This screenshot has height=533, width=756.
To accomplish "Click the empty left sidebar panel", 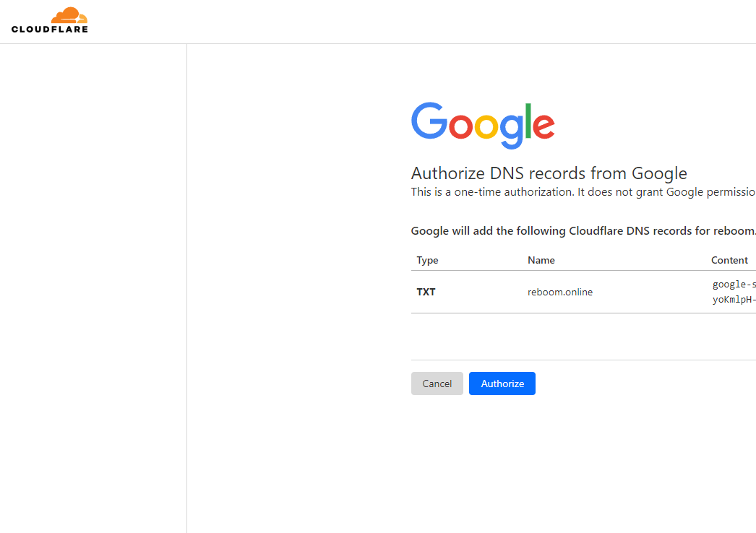I will pyautogui.click(x=93, y=289).
